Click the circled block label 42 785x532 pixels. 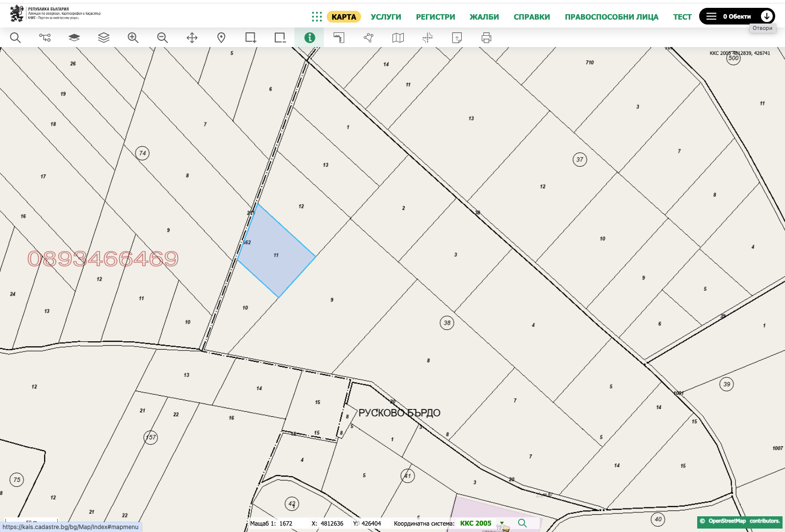pos(292,504)
